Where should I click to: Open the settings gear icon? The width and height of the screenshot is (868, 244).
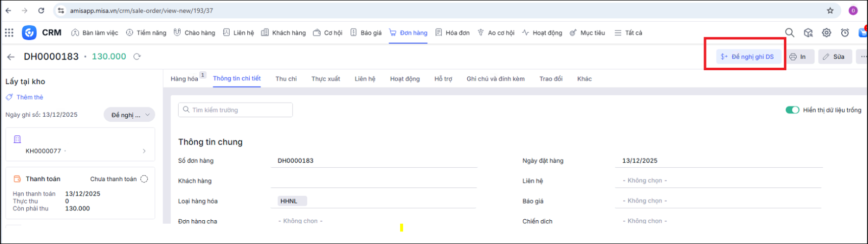pyautogui.click(x=827, y=33)
